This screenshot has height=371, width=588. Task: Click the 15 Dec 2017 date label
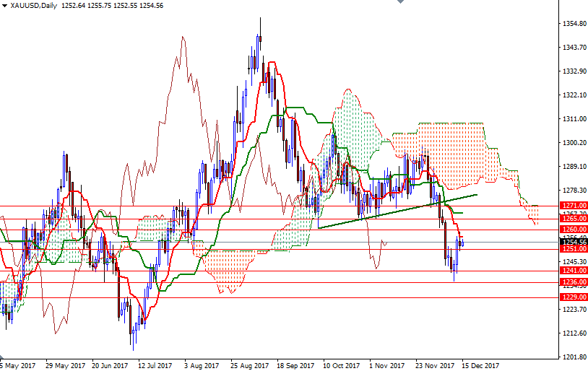pyautogui.click(x=480, y=365)
